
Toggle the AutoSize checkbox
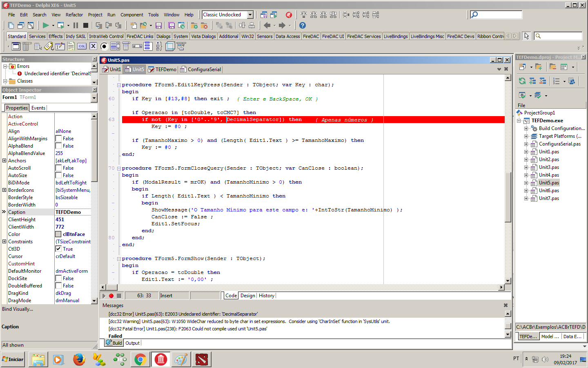(58, 175)
